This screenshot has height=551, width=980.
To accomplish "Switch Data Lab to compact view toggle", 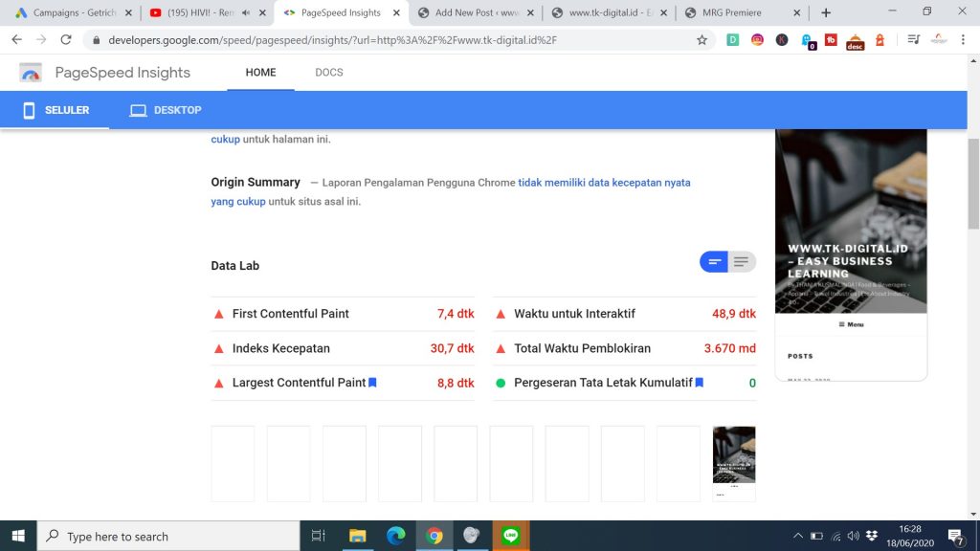I will 714,262.
